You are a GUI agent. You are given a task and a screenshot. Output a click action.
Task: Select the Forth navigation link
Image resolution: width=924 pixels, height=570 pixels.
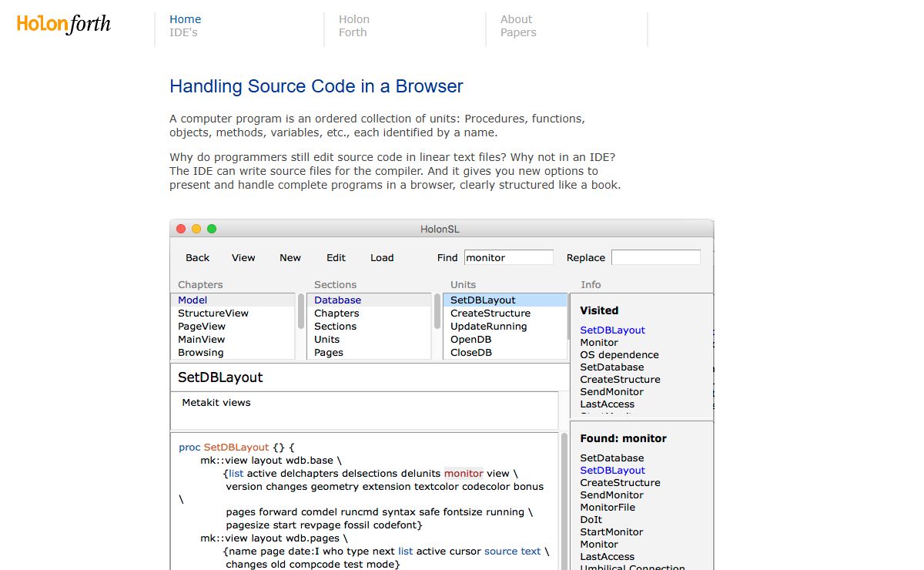[x=353, y=32]
